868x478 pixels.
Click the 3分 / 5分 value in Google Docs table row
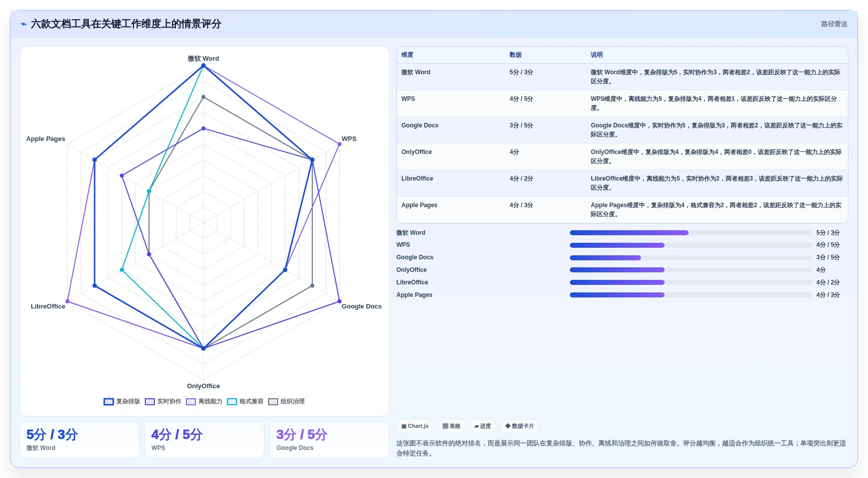point(521,125)
